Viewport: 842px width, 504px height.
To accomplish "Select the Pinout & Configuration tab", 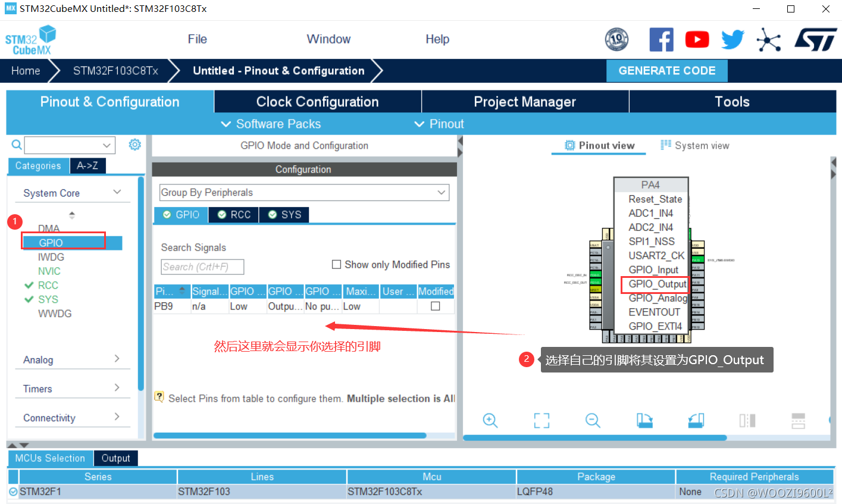I will pyautogui.click(x=110, y=102).
